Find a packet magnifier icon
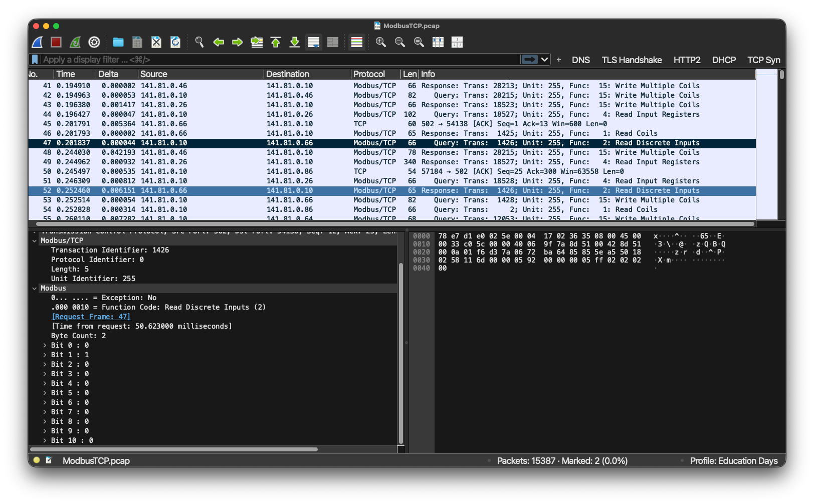814x504 pixels. [x=199, y=42]
